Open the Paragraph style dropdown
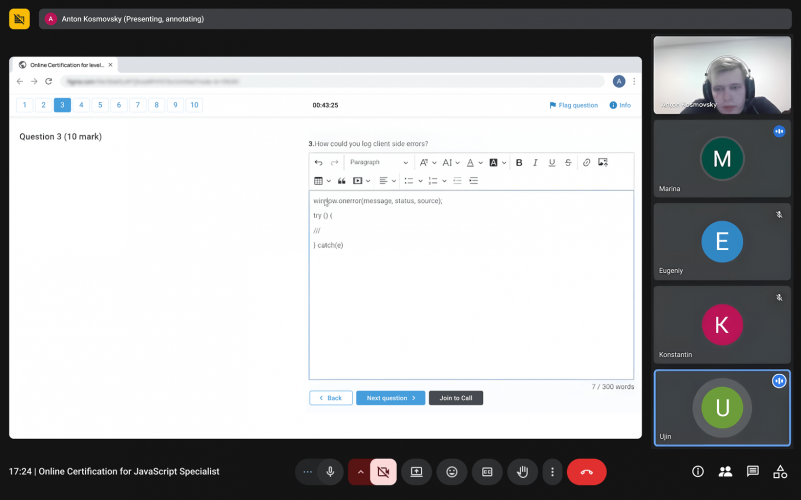801x500 pixels. [x=379, y=162]
